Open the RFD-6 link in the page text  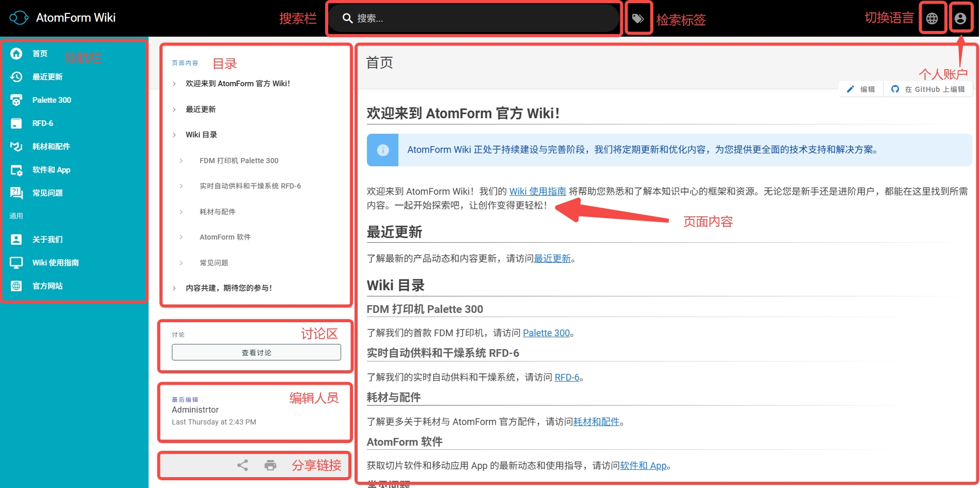tap(567, 377)
